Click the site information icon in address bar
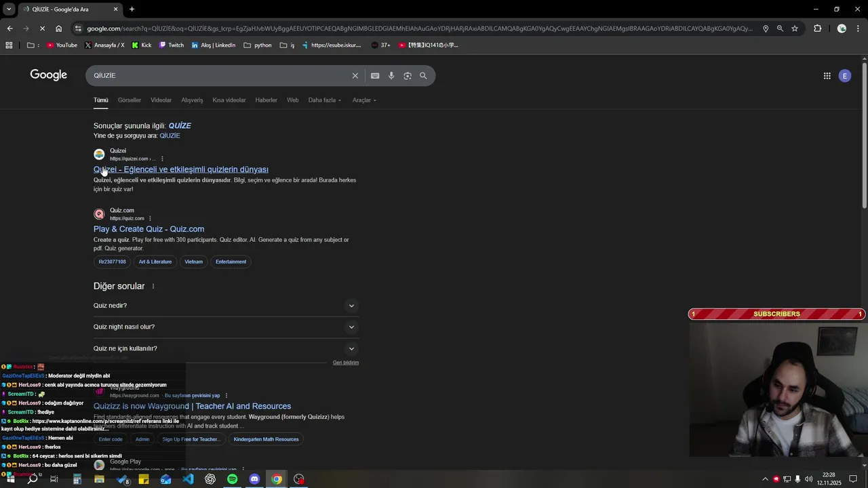The height and width of the screenshot is (488, 868). tap(79, 28)
